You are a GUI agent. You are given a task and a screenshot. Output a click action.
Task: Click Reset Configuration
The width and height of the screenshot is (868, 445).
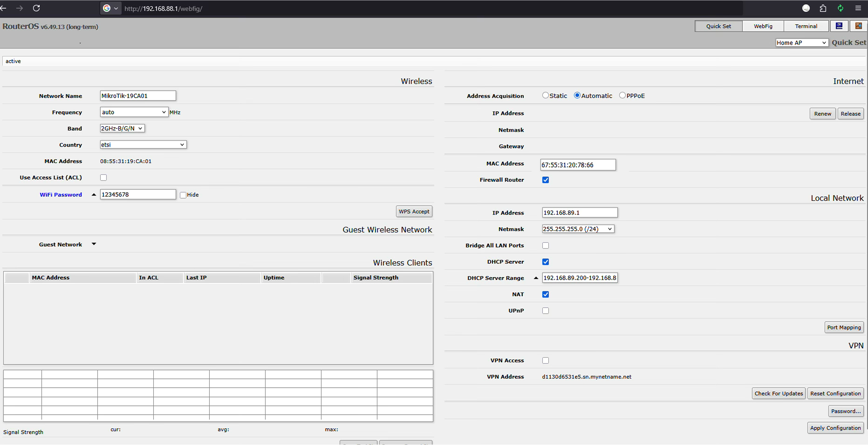tap(835, 393)
